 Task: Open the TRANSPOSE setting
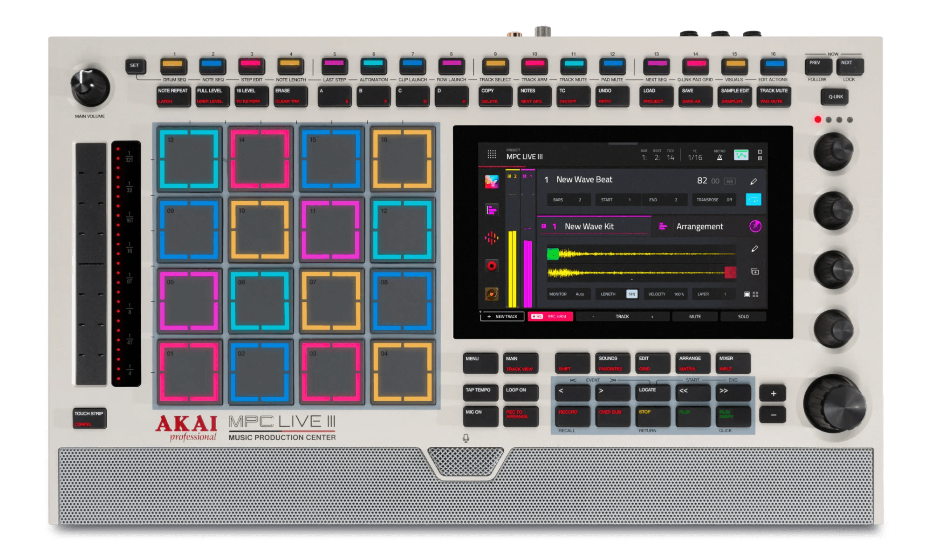click(x=714, y=200)
